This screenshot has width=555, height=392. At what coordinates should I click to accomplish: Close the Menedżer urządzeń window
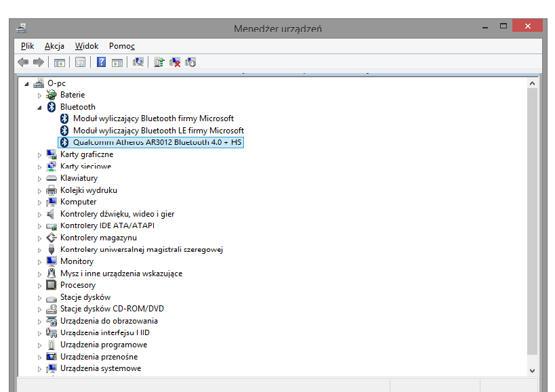click(x=527, y=26)
